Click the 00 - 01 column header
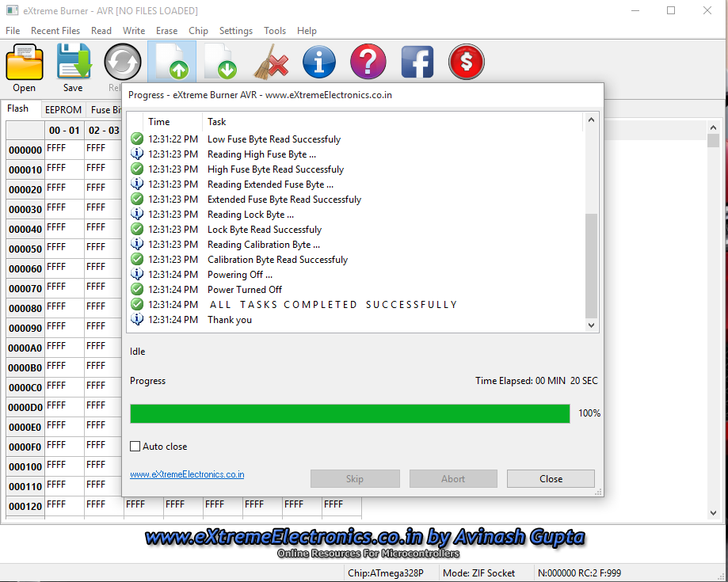This screenshot has width=728, height=582. (x=64, y=131)
